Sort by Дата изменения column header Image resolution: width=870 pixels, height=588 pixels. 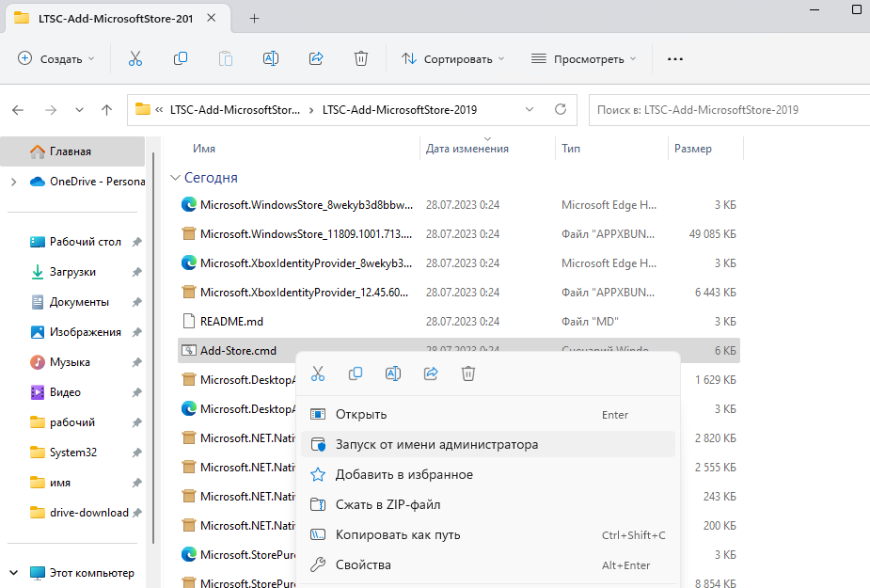click(467, 149)
